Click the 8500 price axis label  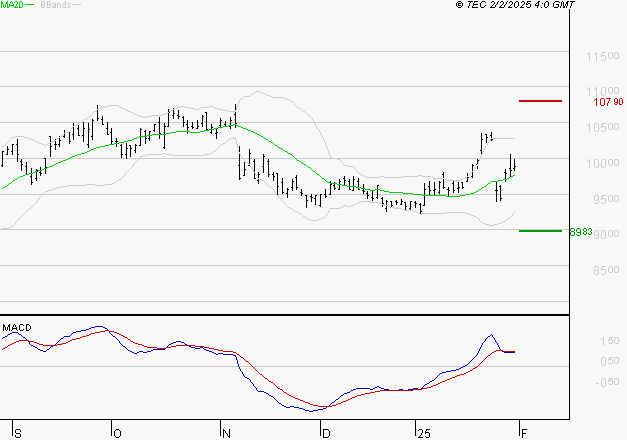click(x=606, y=270)
